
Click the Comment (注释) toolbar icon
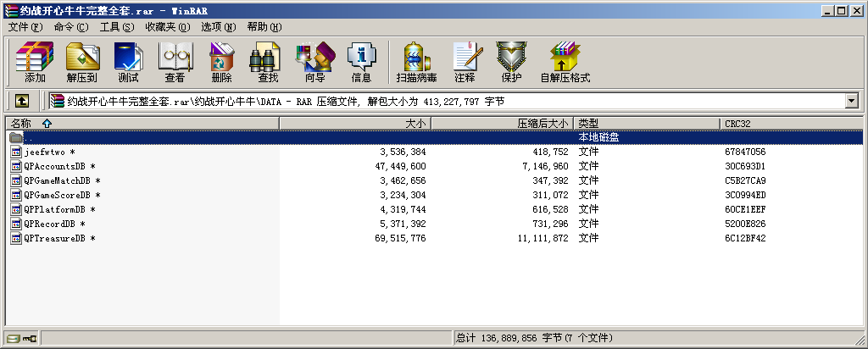[465, 61]
